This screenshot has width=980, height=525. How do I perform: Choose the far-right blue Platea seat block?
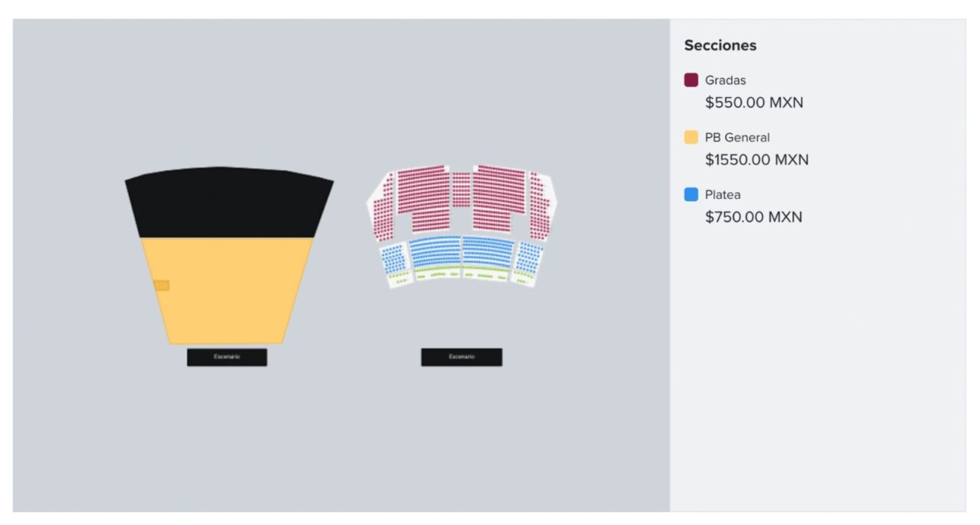tap(529, 258)
